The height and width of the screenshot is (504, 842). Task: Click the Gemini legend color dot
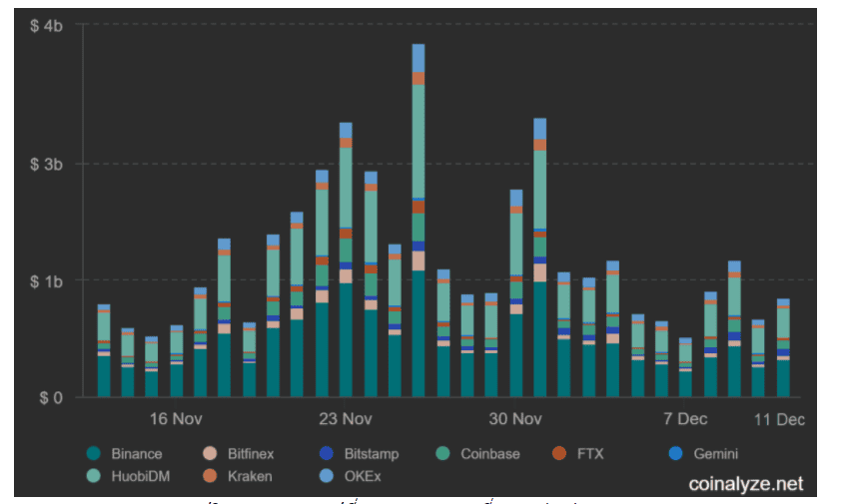tap(676, 453)
